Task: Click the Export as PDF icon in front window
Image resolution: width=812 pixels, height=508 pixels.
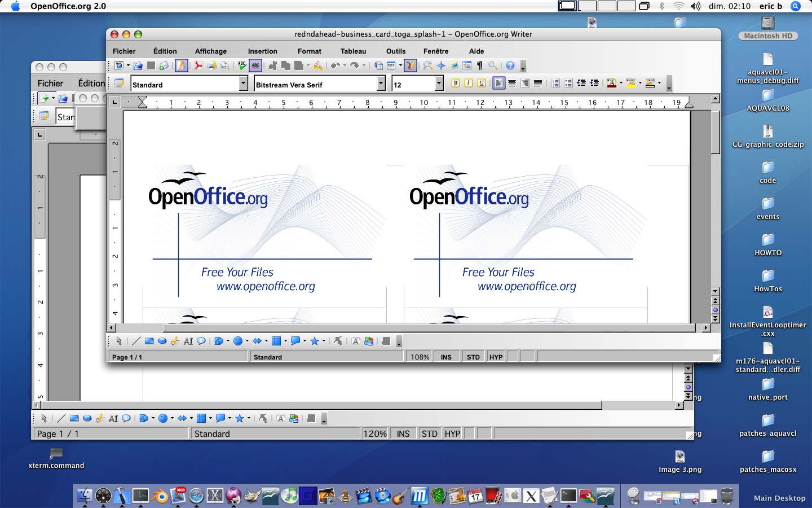Action: point(198,65)
